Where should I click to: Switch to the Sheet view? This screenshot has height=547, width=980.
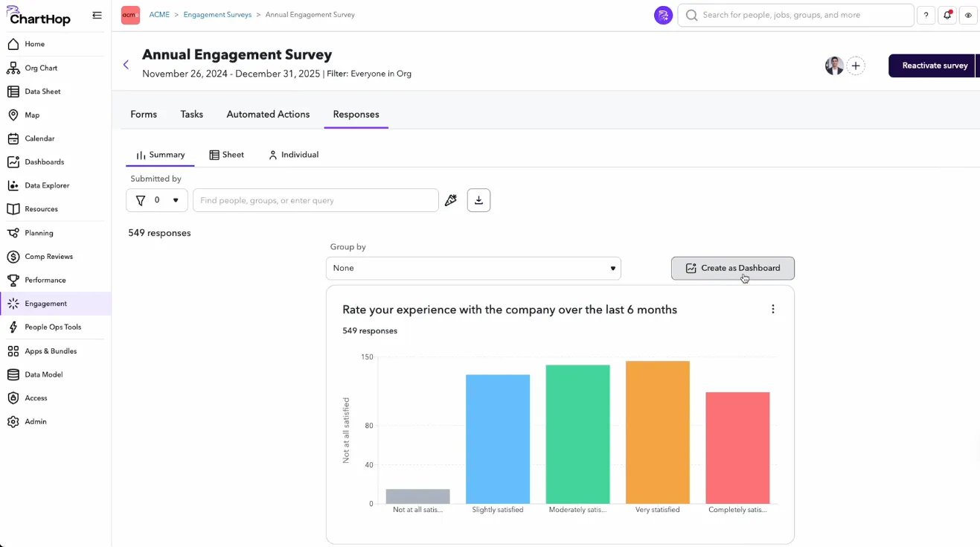226,155
